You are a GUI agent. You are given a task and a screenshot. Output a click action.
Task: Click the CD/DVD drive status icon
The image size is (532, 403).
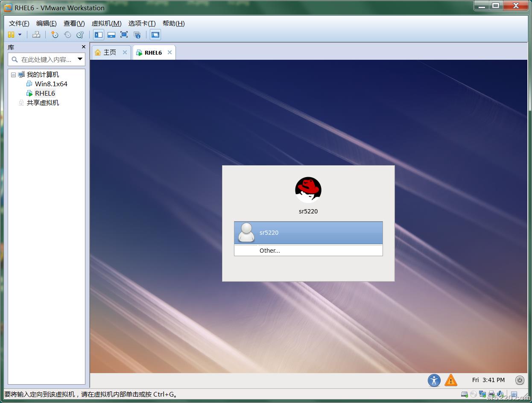click(x=474, y=394)
